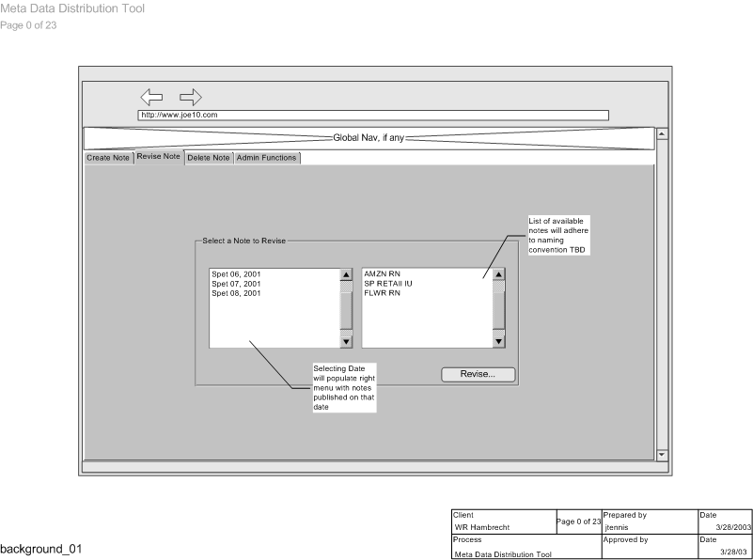Select date Spet 06, 2001 in list

click(x=236, y=274)
